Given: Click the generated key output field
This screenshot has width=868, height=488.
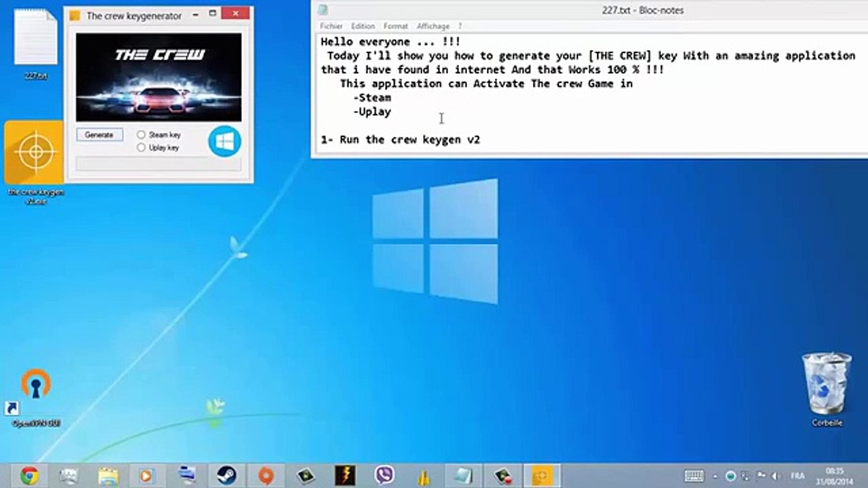Looking at the screenshot, I should coord(158,164).
